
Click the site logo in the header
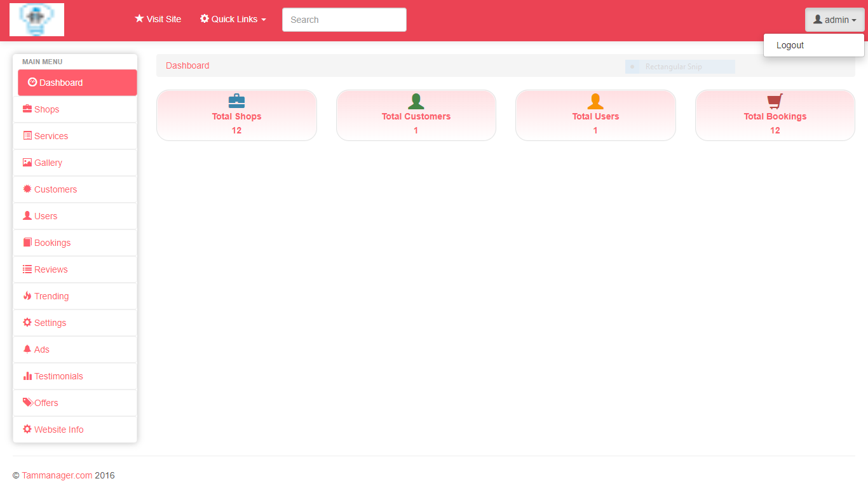pyautogui.click(x=37, y=20)
